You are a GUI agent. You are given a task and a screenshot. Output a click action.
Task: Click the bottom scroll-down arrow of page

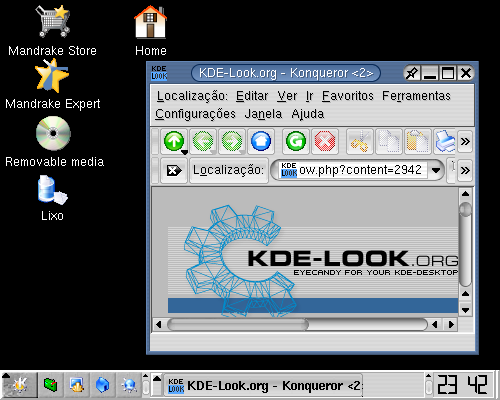[x=466, y=310]
